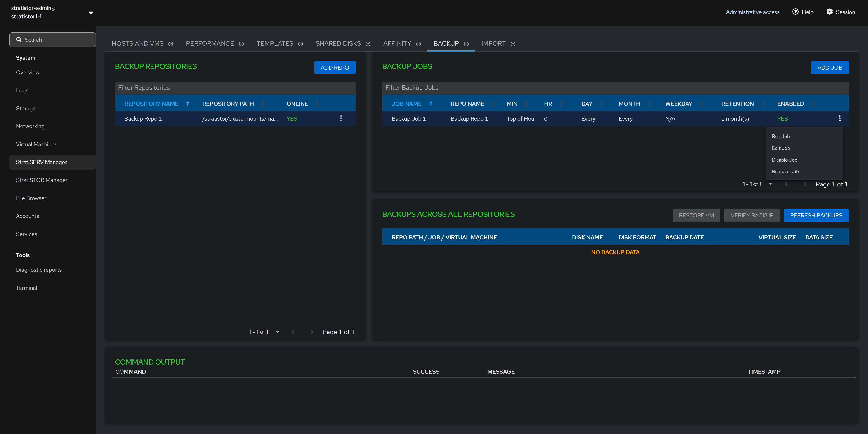Toggle sort on Retention column
The width and height of the screenshot is (868, 434).
pos(763,104)
